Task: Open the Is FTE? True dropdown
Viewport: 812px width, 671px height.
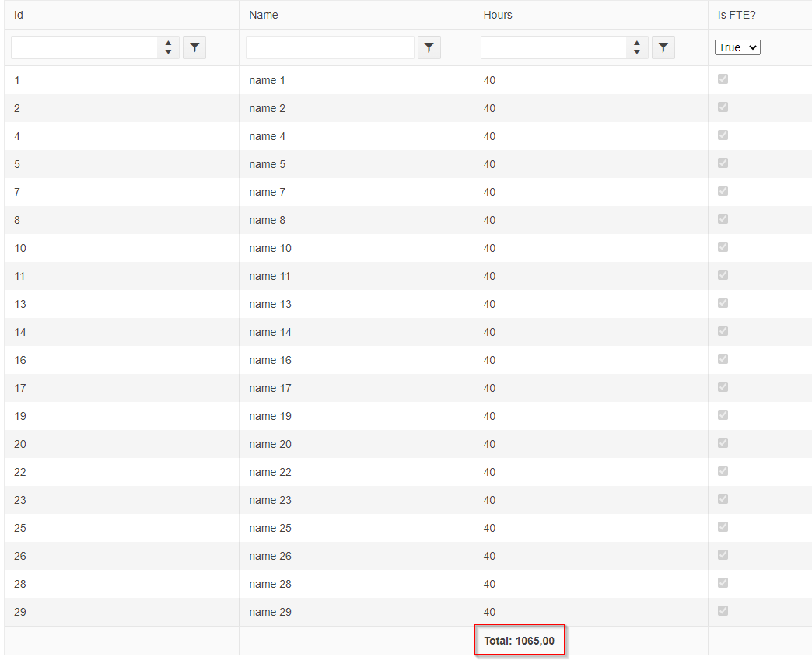Action: (x=737, y=47)
